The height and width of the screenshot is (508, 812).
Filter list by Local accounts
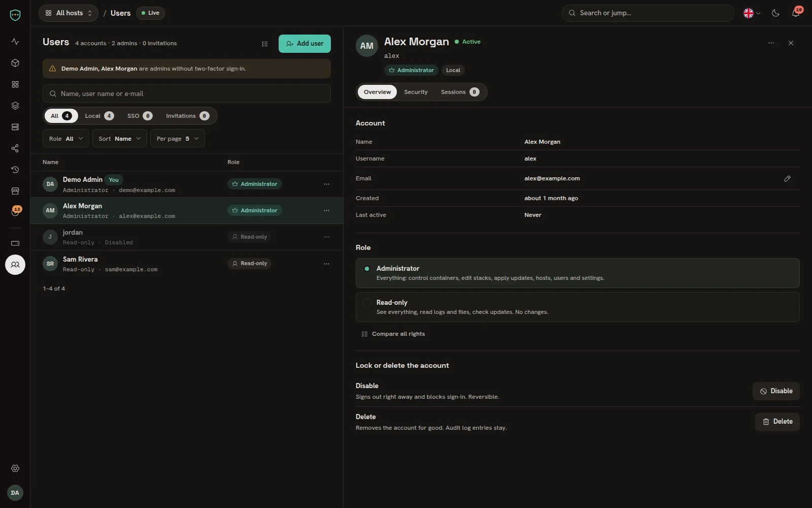[x=99, y=116]
